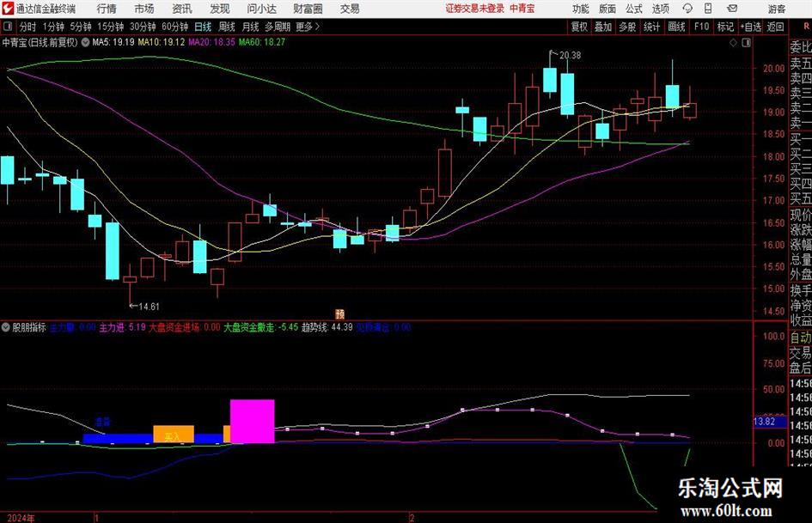The width and height of the screenshot is (812, 523).
Task: Open the 公式 menu
Action: pos(634,9)
